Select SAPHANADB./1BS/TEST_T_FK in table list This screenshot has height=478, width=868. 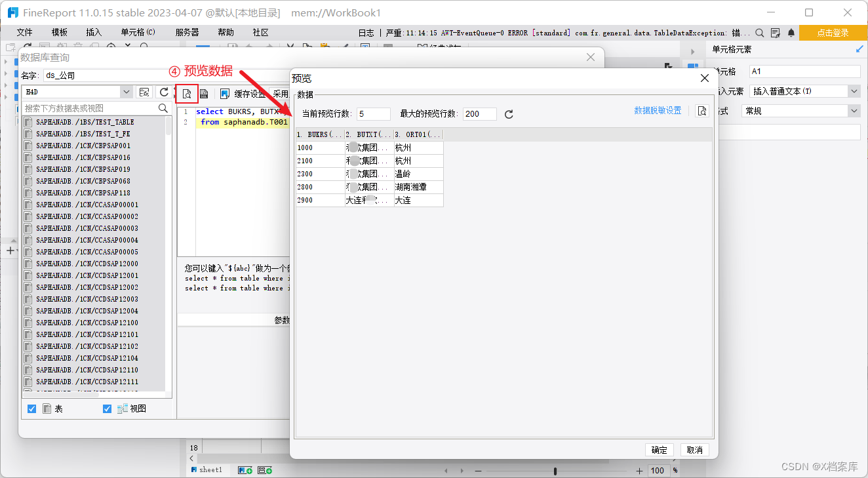pos(83,134)
